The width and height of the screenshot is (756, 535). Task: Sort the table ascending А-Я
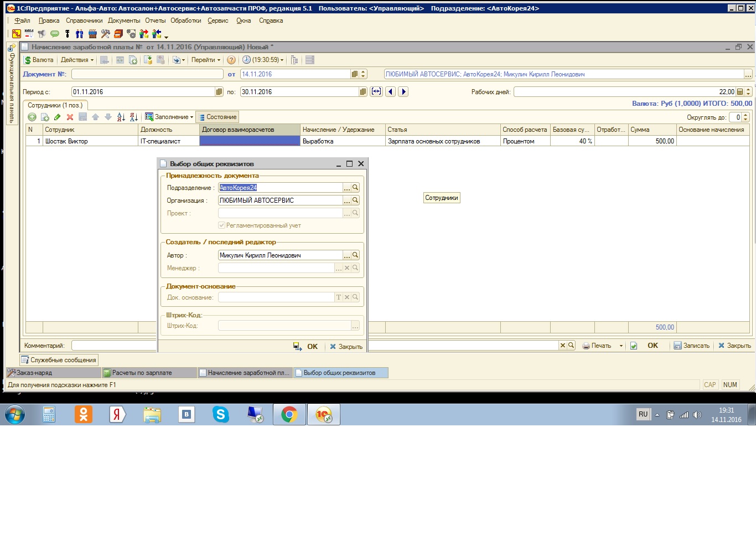tap(121, 117)
